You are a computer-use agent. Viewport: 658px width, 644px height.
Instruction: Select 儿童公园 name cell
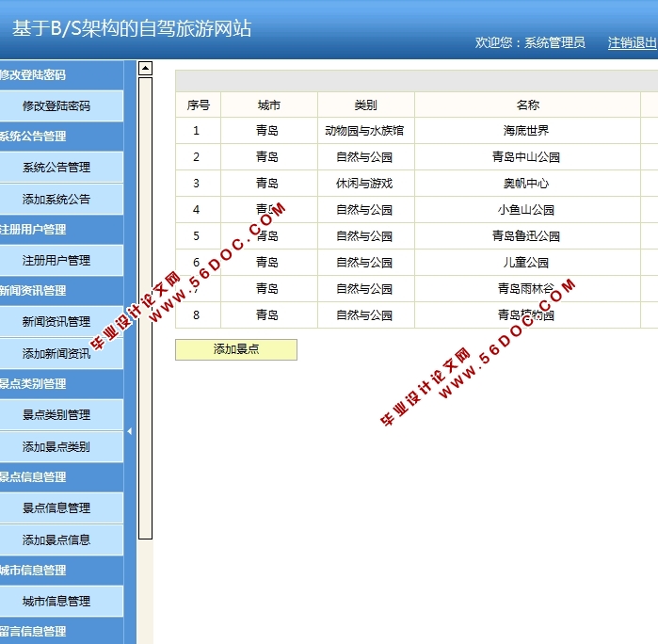(526, 263)
